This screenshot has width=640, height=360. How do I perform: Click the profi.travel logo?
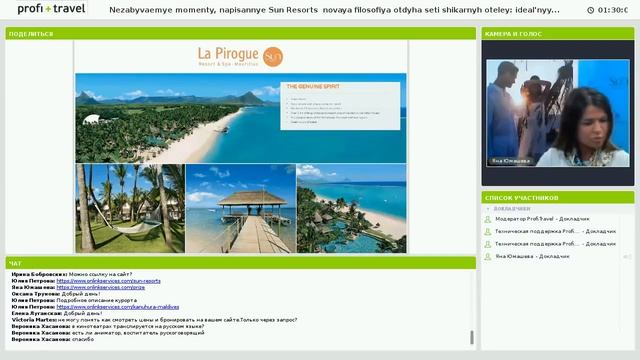[x=51, y=9]
